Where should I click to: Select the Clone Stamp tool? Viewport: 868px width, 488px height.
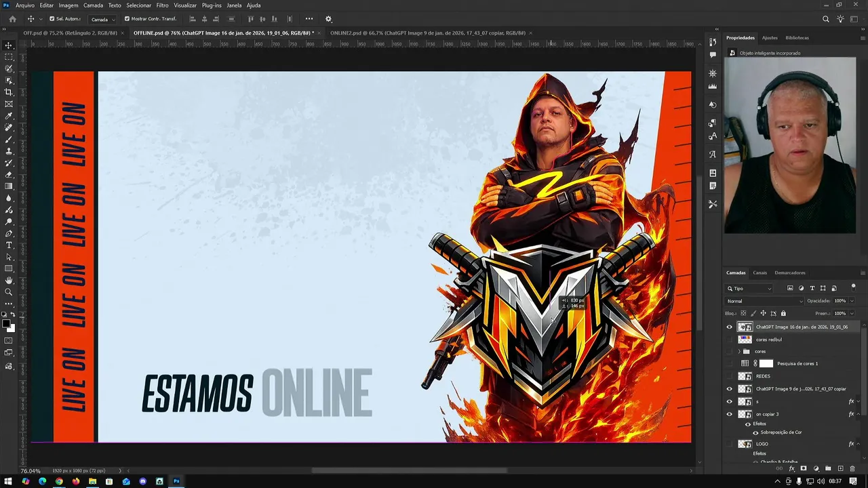click(x=9, y=151)
